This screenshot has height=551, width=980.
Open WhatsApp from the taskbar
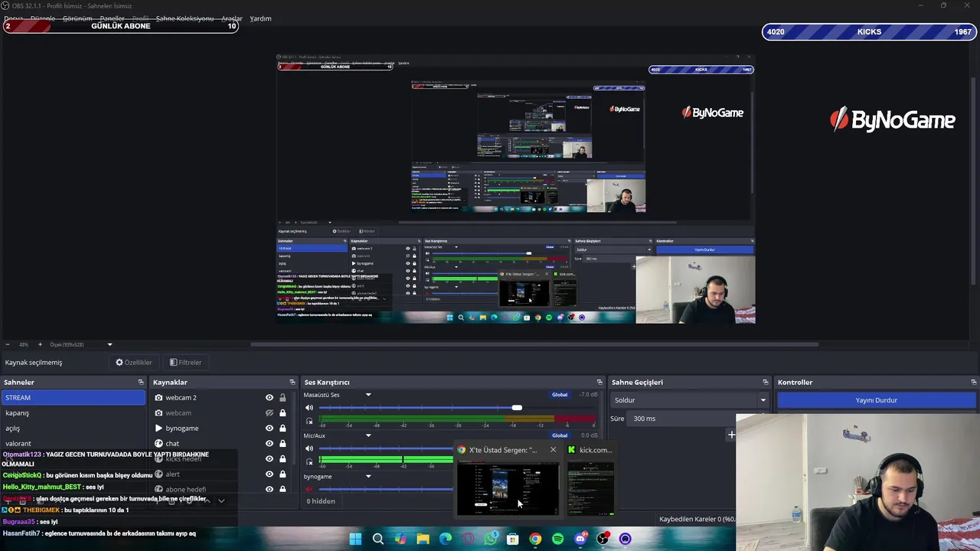[x=491, y=539]
